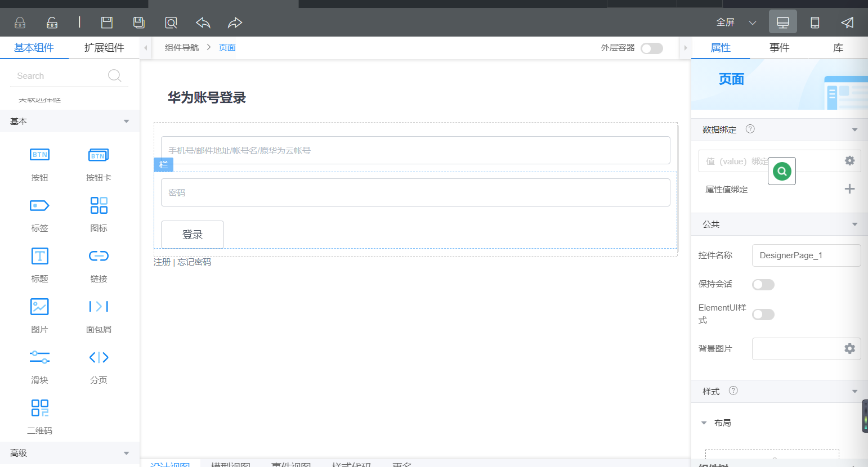Click the green search floating button
This screenshot has height=467, width=868.
pos(782,171)
